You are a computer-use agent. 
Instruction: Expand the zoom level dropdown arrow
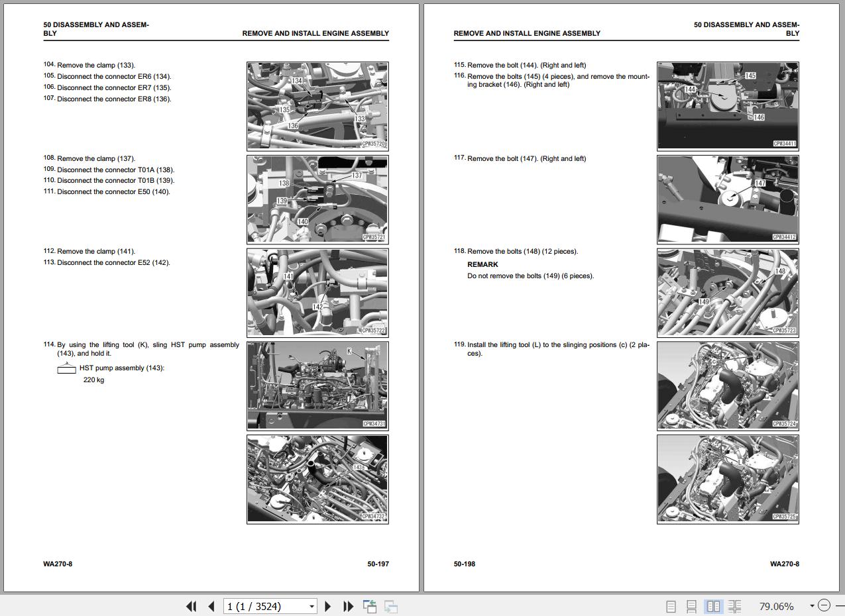click(x=811, y=606)
